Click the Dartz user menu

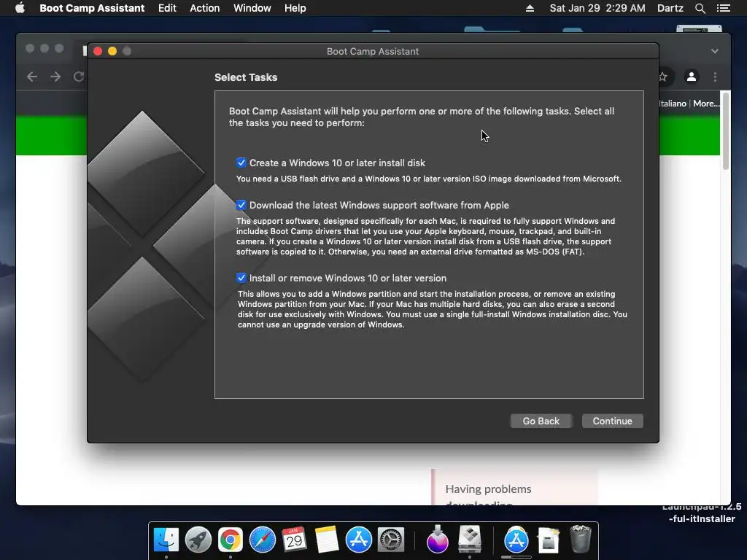(x=670, y=8)
